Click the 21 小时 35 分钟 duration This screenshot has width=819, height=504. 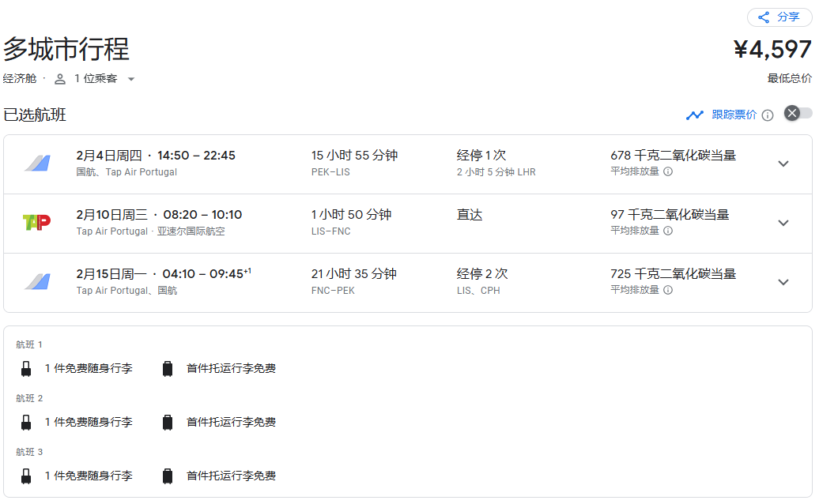pos(354,274)
